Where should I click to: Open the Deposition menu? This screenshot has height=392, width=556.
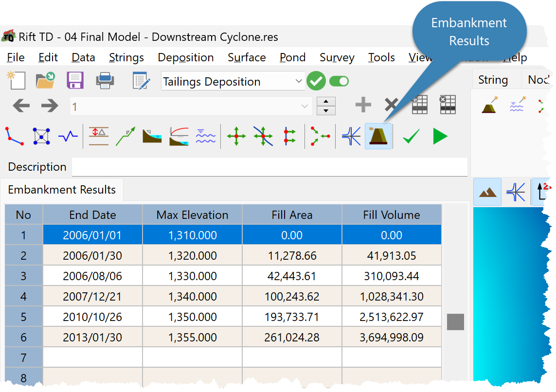coord(186,57)
